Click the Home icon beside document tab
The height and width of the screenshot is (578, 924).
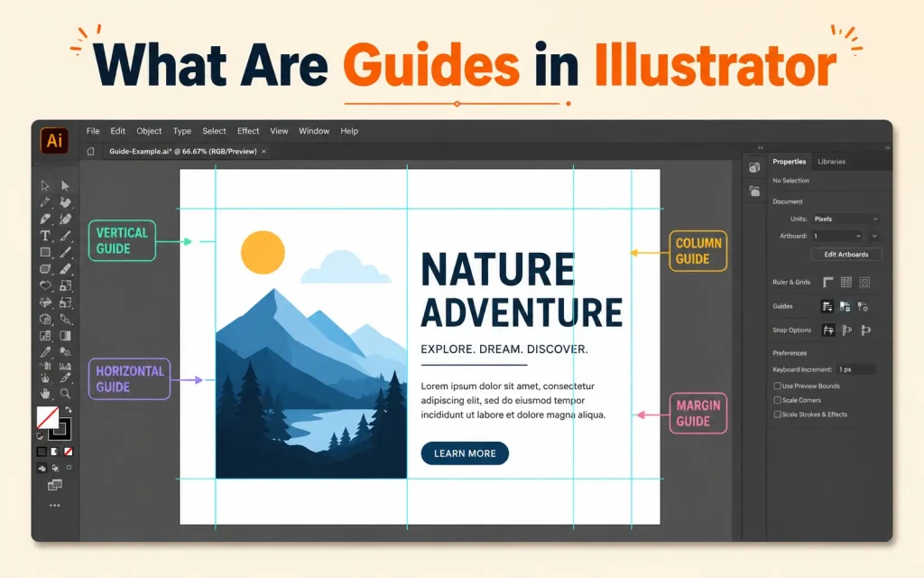[x=91, y=152]
